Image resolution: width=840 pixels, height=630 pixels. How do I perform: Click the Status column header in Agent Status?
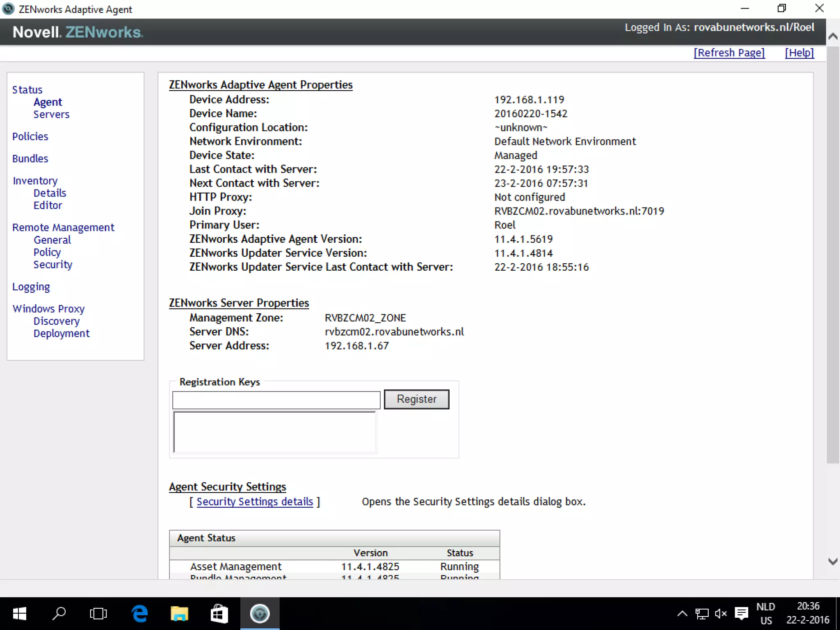[460, 553]
